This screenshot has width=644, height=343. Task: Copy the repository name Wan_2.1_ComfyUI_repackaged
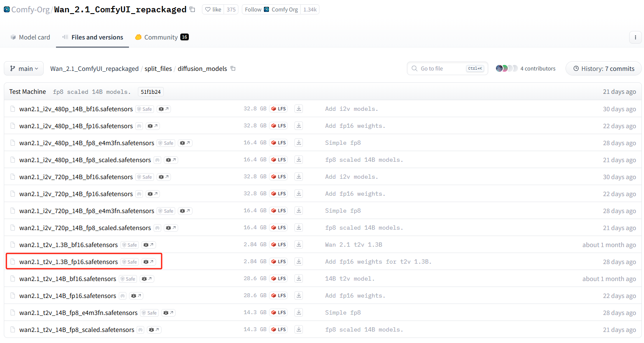coord(192,9)
